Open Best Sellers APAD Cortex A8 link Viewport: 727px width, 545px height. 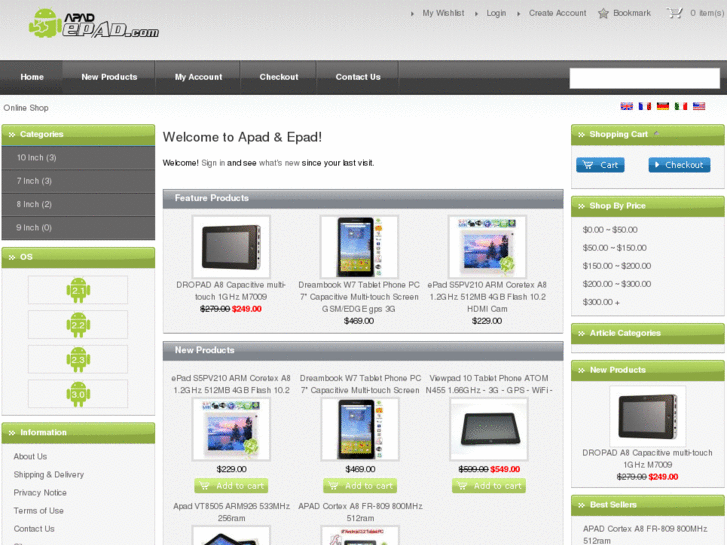click(x=645, y=534)
